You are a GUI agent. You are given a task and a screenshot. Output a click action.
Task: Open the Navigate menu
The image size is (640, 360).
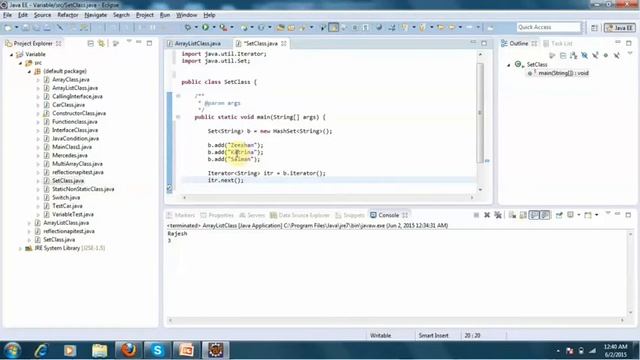[96, 15]
